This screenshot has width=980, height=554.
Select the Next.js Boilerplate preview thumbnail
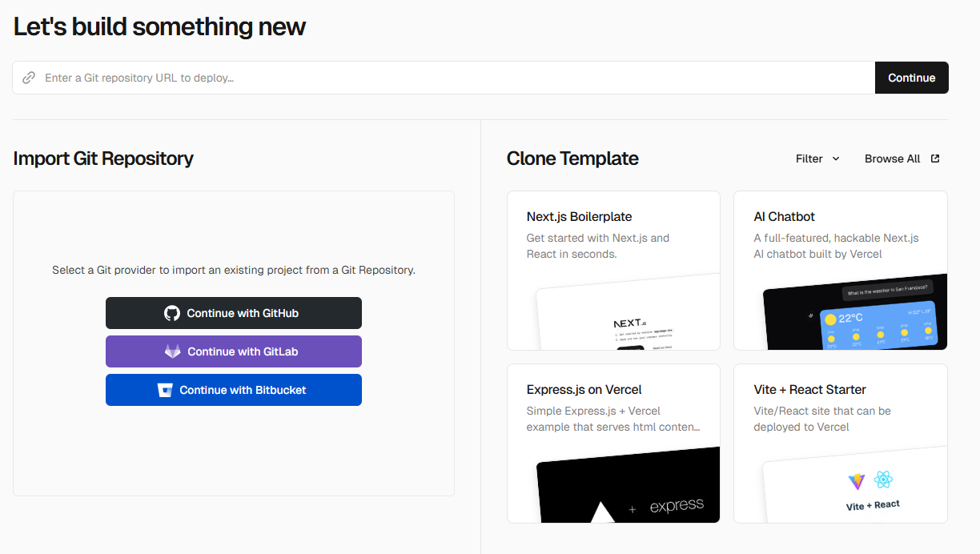click(627, 311)
